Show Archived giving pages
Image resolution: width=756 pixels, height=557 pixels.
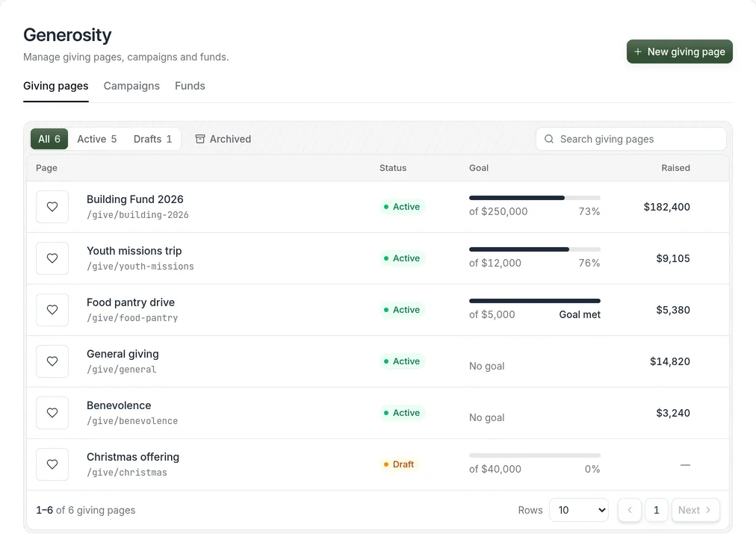(x=223, y=139)
